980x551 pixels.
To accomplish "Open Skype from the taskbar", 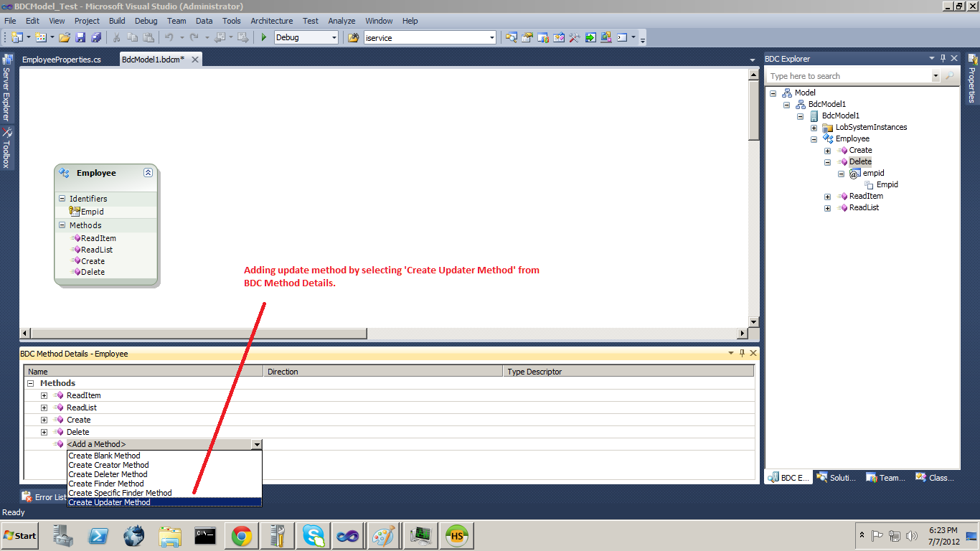I will pyautogui.click(x=314, y=535).
